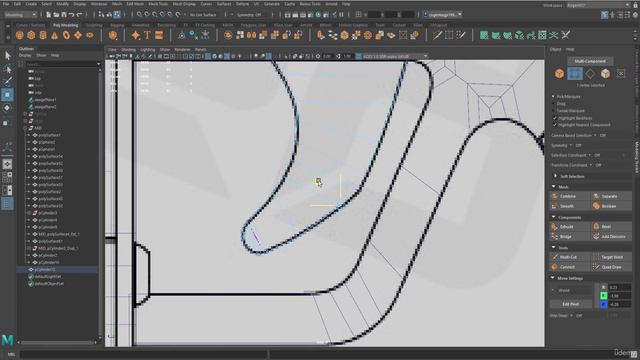Screen dimensions: 640x360
Task: Toggle the X axis button
Action: click(604, 287)
